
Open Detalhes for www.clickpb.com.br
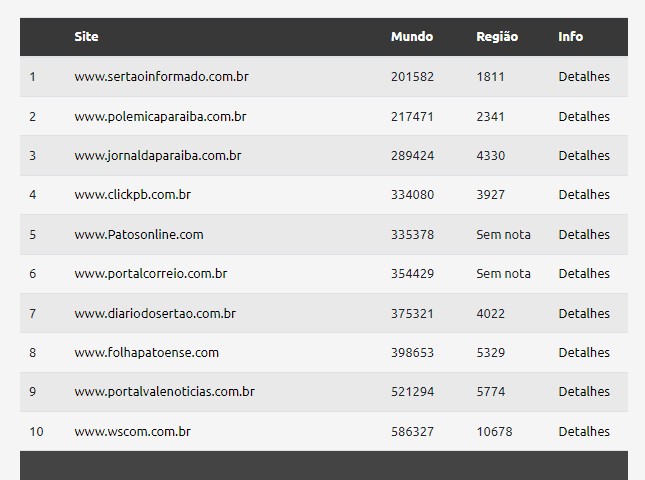coord(584,194)
